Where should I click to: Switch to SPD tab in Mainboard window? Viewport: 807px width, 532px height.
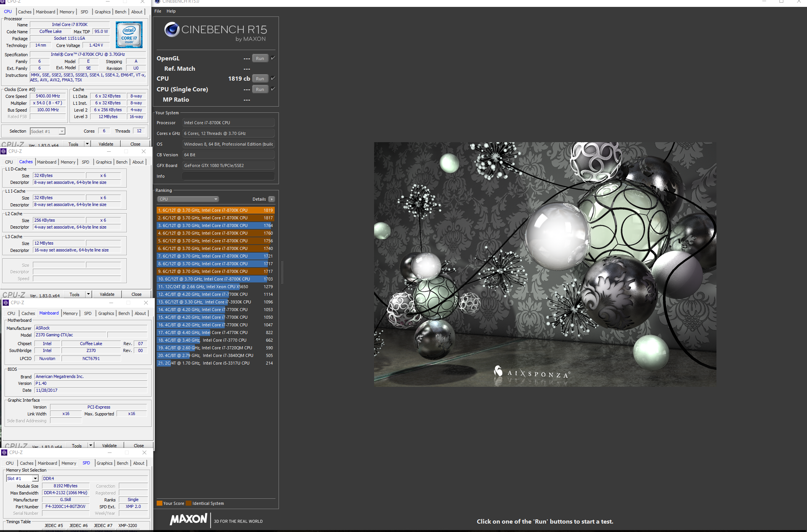[x=88, y=313]
